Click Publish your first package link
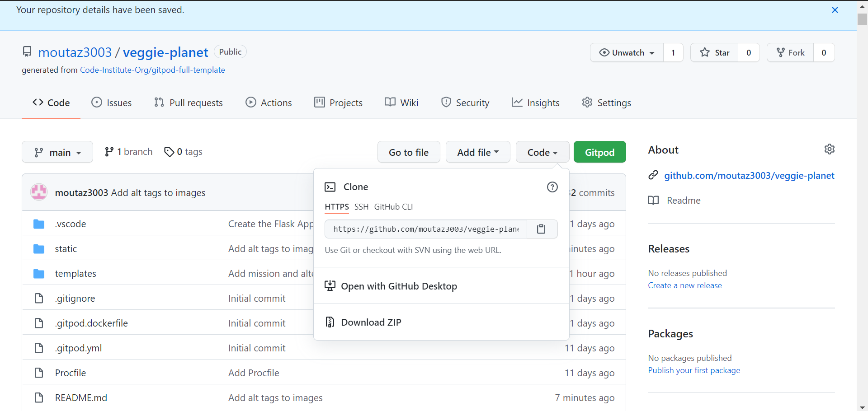The width and height of the screenshot is (868, 411). coord(694,370)
